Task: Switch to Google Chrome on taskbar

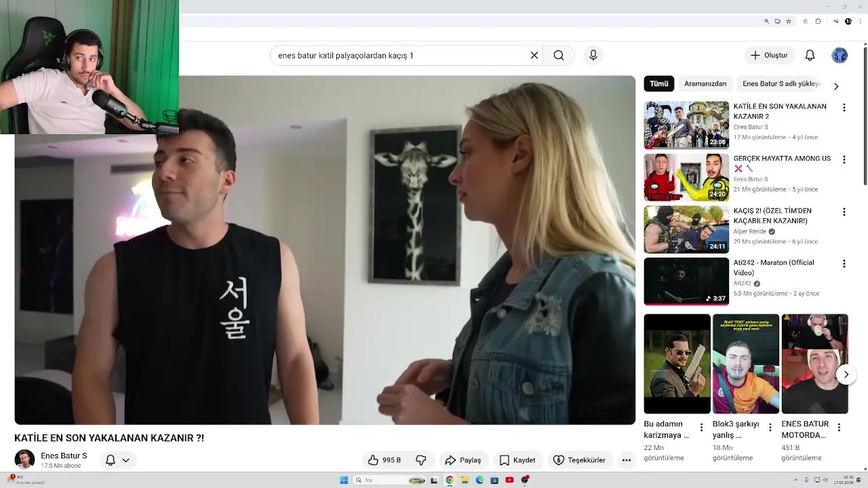Action: tap(450, 480)
